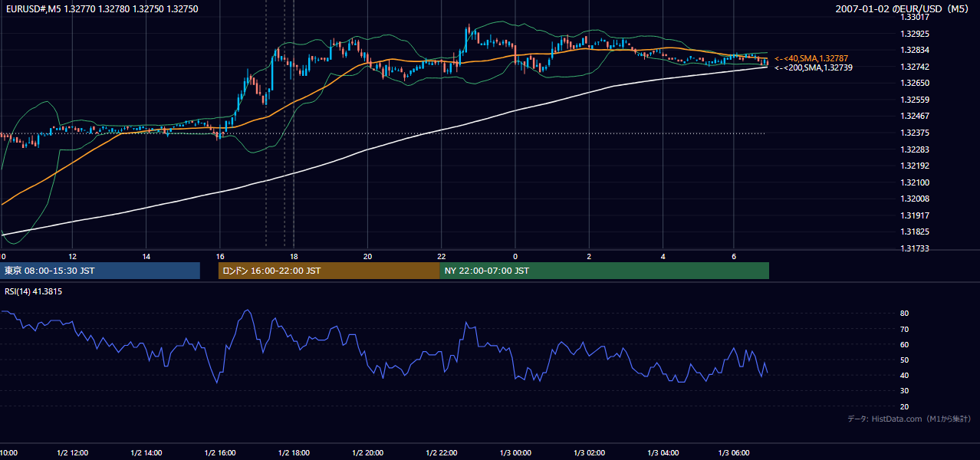980x460 pixels.
Task: Click price axis label 1.32925
Action: click(x=915, y=34)
